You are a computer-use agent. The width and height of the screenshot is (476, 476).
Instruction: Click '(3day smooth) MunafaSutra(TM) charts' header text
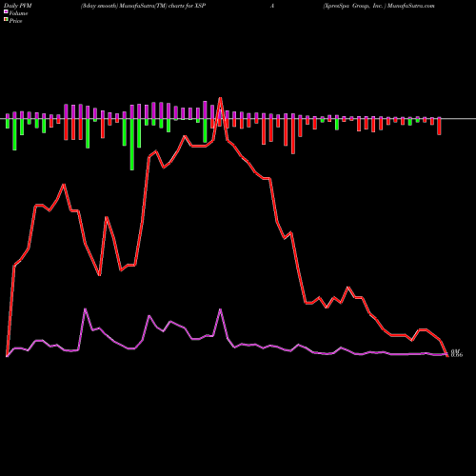133,6
